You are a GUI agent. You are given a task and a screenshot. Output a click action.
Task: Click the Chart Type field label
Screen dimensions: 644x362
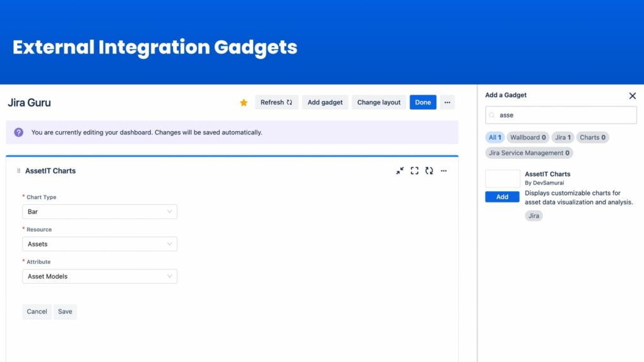click(x=41, y=197)
